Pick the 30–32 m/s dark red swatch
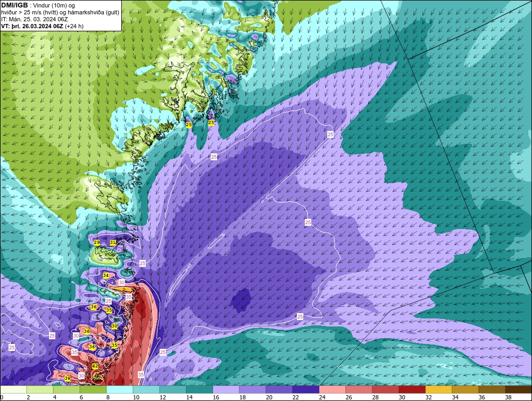 (412, 389)
